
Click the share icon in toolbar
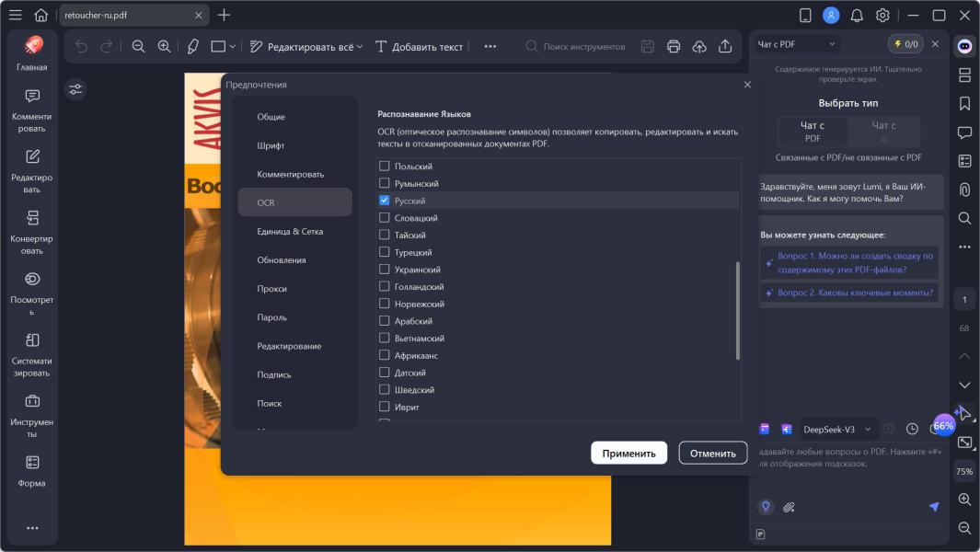pos(725,47)
